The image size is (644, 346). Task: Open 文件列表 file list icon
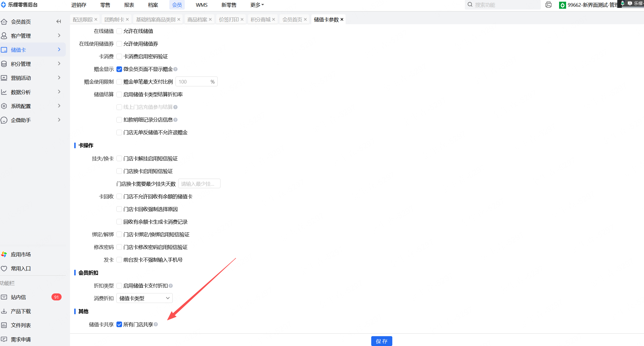pos(4,325)
